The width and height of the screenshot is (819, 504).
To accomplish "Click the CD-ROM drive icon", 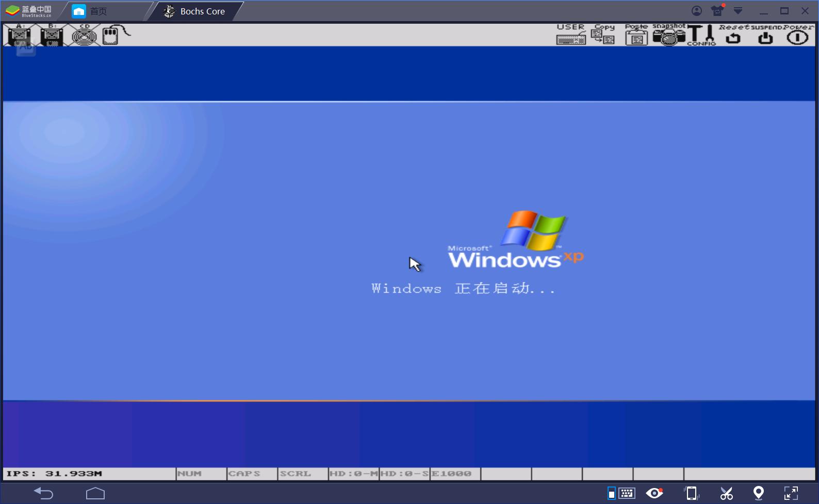I will pos(84,36).
